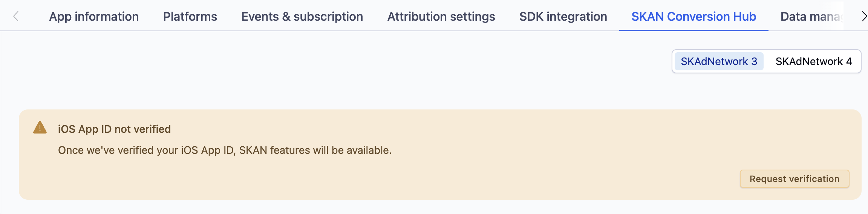Screen dimensions: 868x214
Task: Select the SKAdNetwork 3 version option
Action: coord(719,61)
